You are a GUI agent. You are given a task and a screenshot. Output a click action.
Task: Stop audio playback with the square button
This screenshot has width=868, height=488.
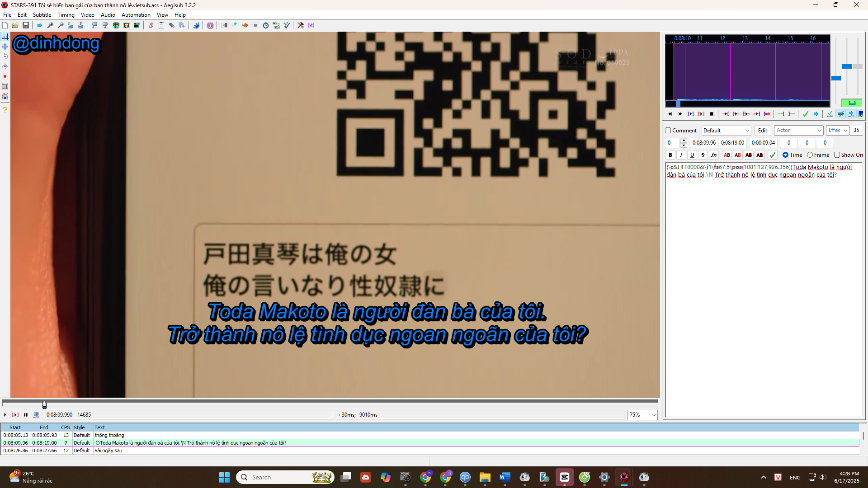click(x=712, y=114)
